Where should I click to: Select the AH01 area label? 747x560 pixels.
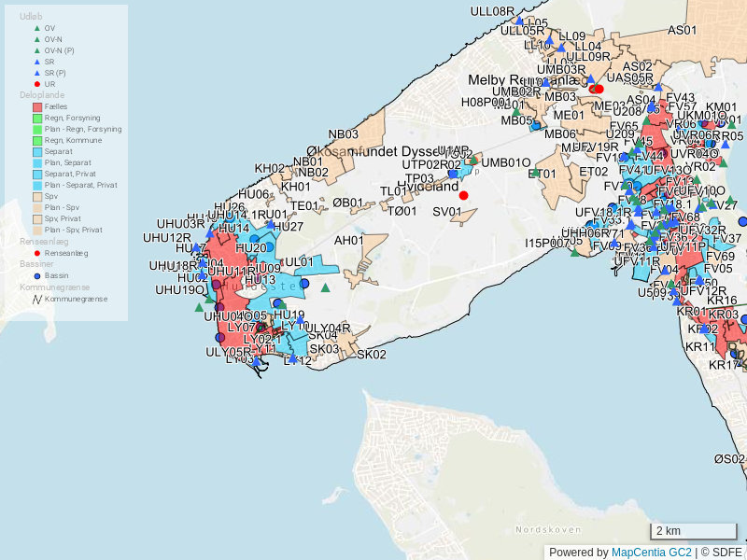(349, 241)
